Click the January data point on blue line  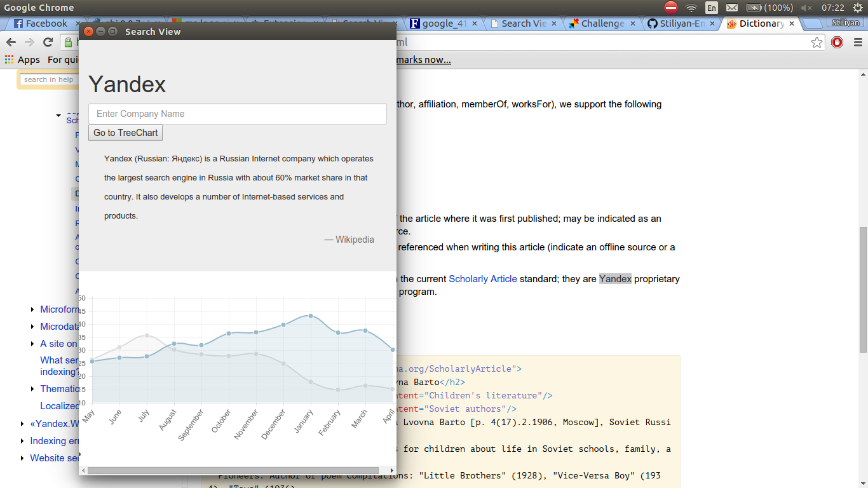tap(311, 316)
